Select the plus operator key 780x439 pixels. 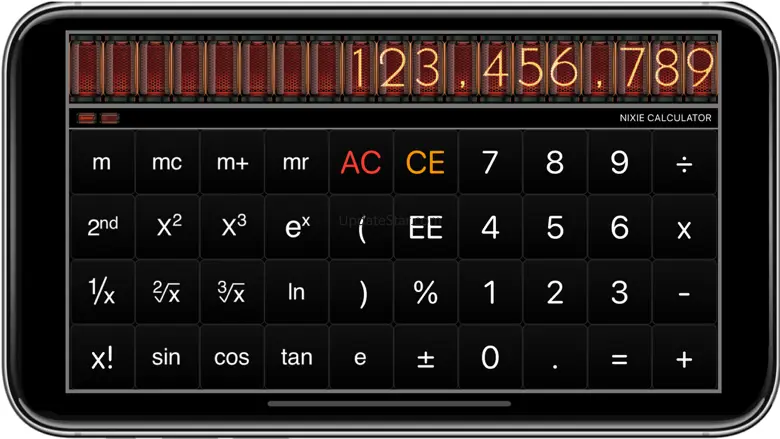pos(684,357)
